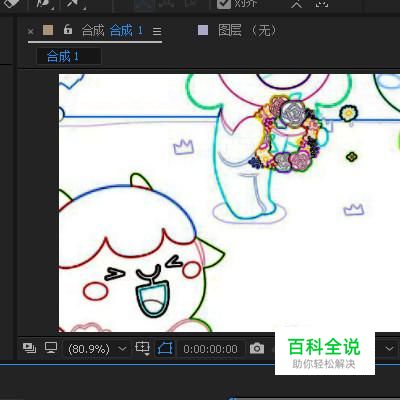Image resolution: width=400 pixels, height=400 pixels.
Task: Click the snapping collapse icon beside 对齐
Action: pyautogui.click(x=296, y=3)
